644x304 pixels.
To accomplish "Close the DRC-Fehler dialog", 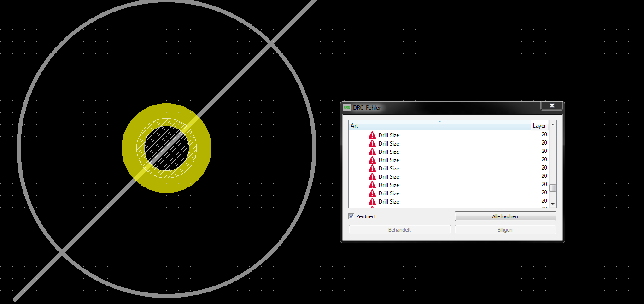I will click(x=552, y=106).
